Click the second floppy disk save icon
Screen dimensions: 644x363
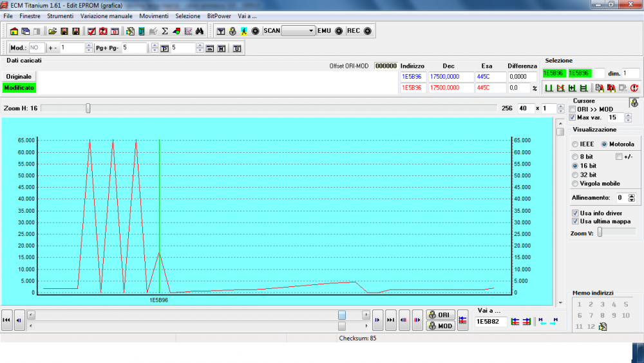75,31
